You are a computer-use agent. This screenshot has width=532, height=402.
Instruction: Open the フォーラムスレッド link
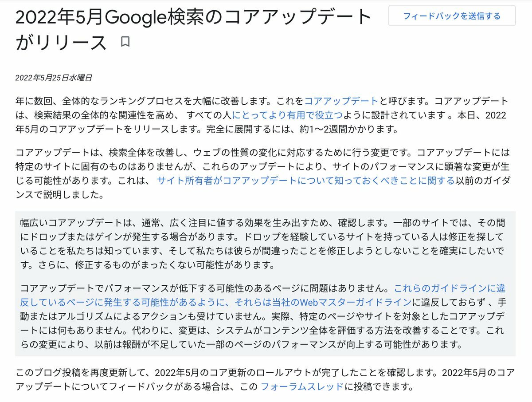pyautogui.click(x=302, y=386)
